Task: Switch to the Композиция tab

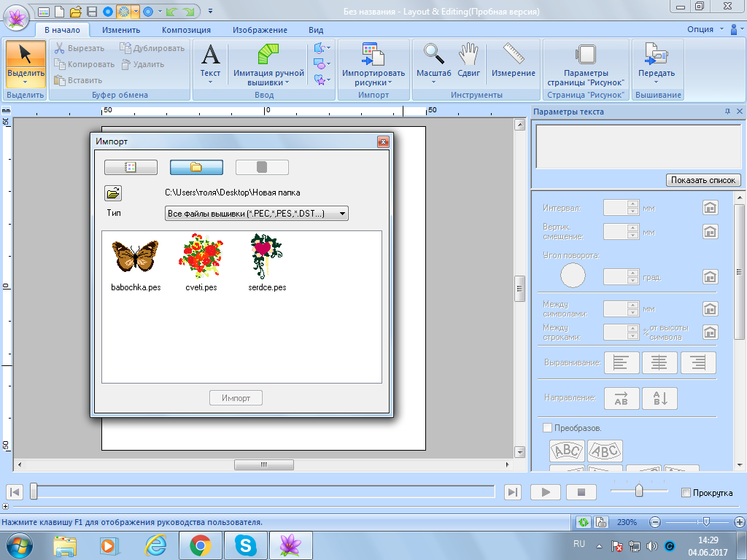Action: tap(186, 30)
